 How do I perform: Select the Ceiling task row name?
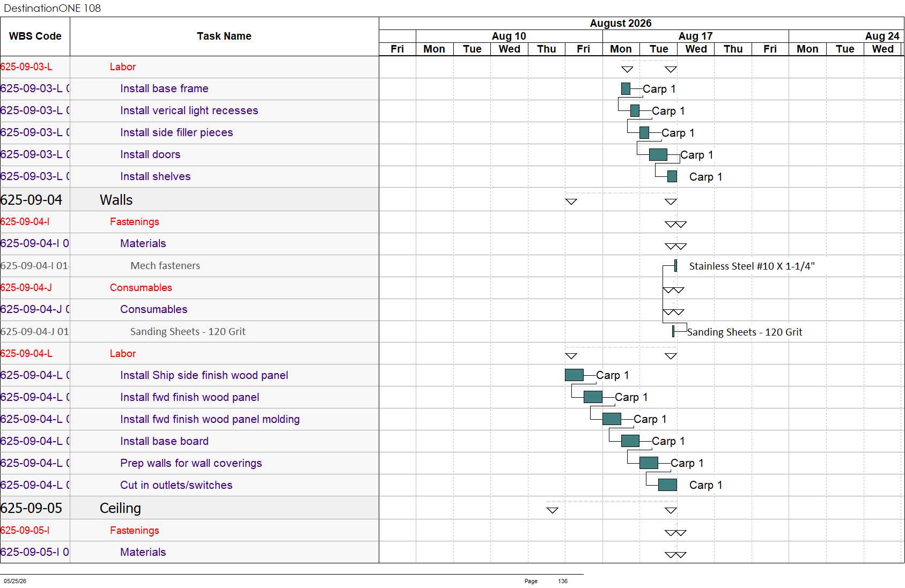[120, 508]
